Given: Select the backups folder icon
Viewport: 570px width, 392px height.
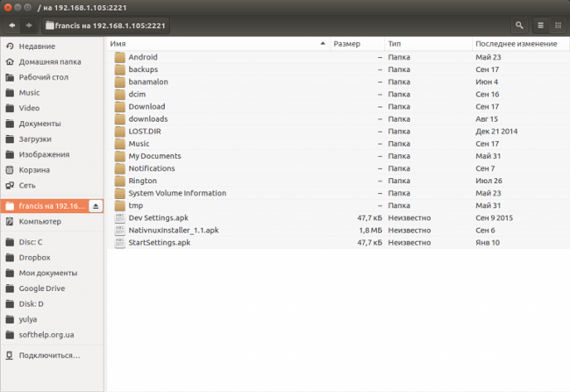Looking at the screenshot, I should tap(119, 69).
